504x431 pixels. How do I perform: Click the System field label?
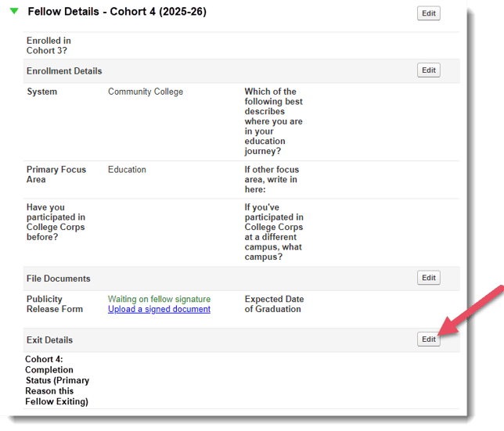click(x=41, y=92)
